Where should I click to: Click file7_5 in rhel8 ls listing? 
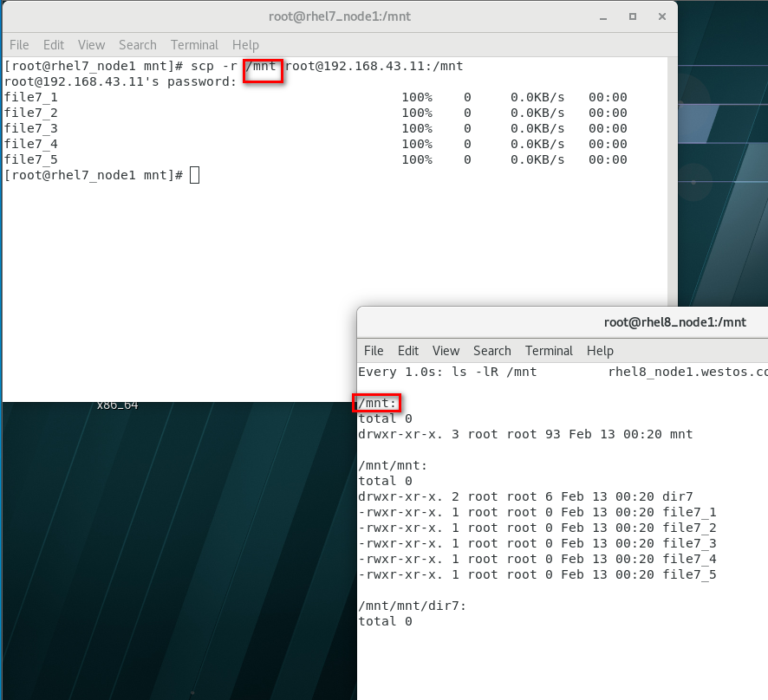(689, 575)
